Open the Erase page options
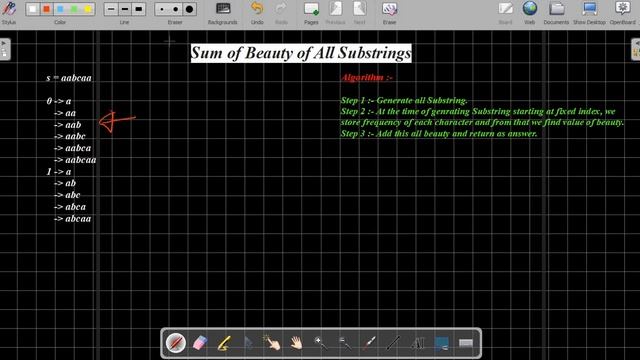Image resolution: width=640 pixels, height=360 pixels. click(389, 12)
